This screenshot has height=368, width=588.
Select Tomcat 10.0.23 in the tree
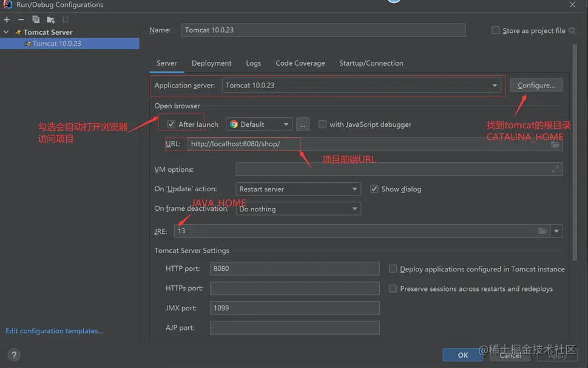click(56, 44)
